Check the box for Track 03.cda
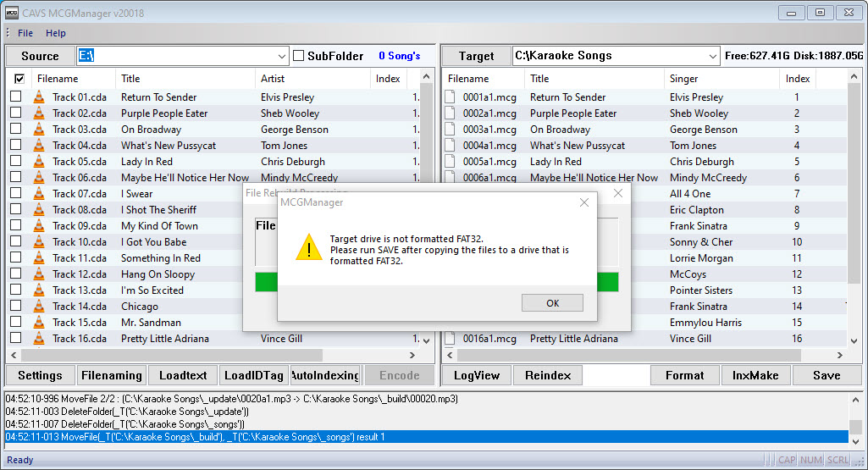Screen dimensions: 868x470 click(15, 129)
